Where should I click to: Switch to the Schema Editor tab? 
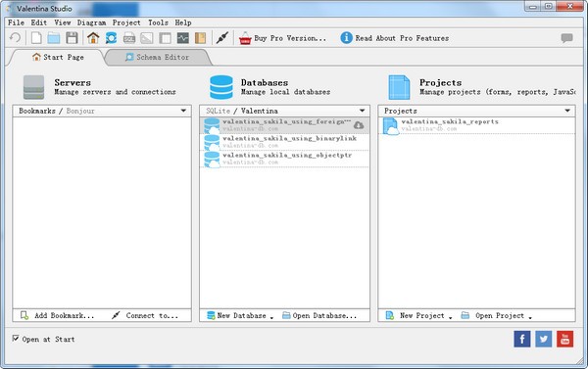coord(158,57)
